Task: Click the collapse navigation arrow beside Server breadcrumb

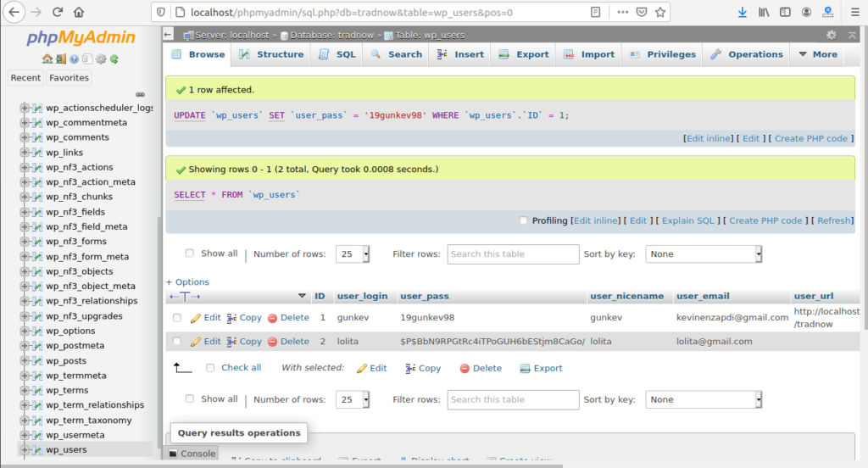Action: click(168, 35)
